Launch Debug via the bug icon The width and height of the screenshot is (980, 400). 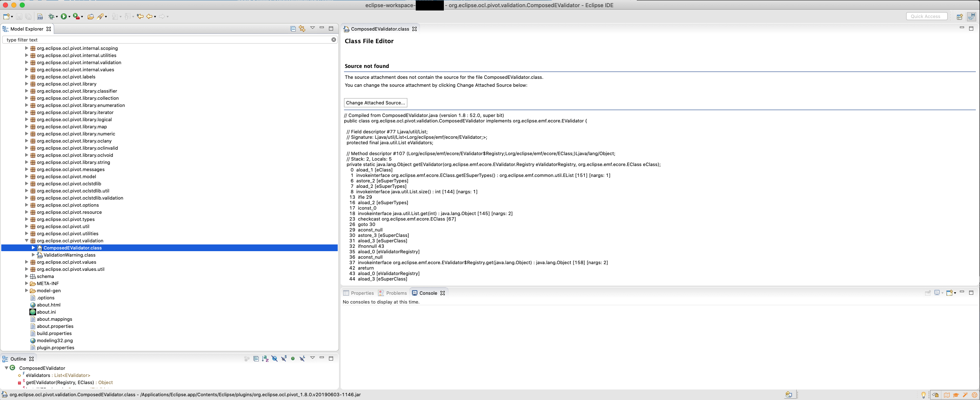(x=51, y=16)
